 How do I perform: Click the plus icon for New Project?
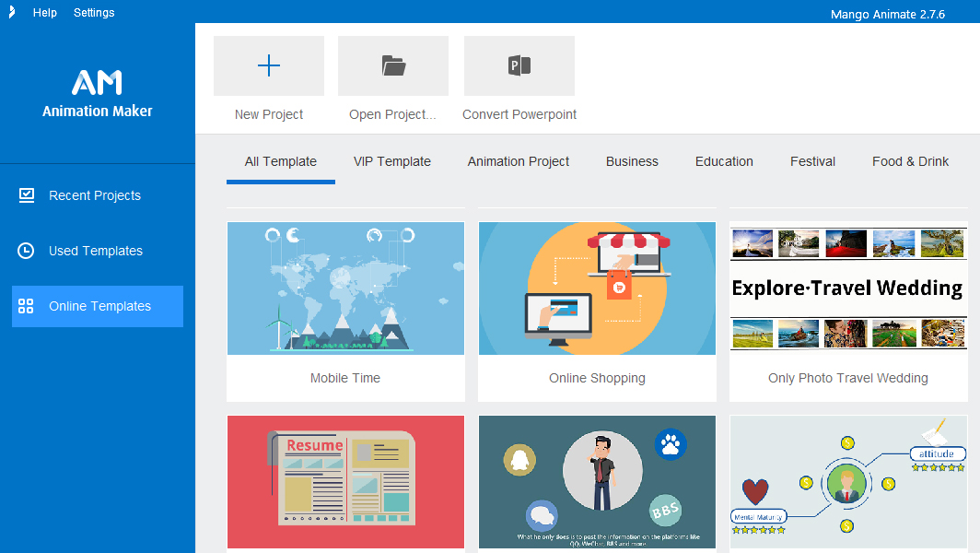[x=269, y=66]
